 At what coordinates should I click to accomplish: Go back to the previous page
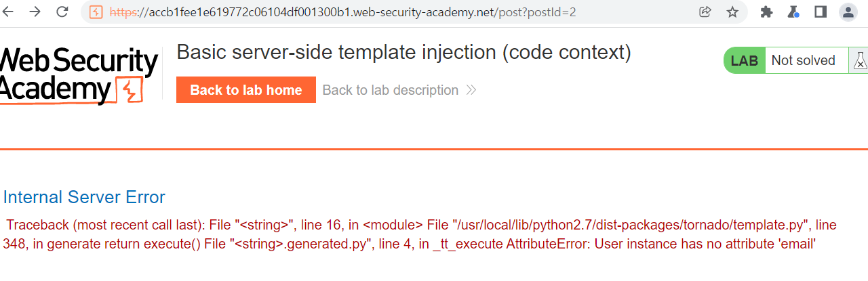(x=9, y=12)
